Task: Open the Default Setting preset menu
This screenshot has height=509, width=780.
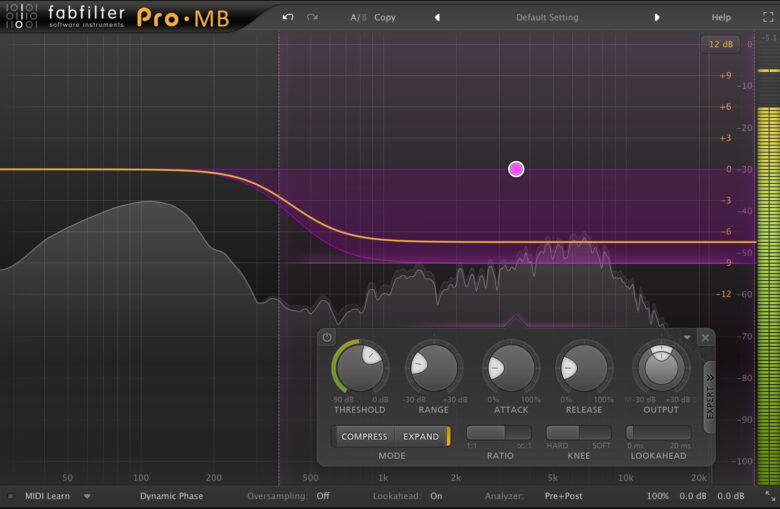Action: pyautogui.click(x=547, y=17)
